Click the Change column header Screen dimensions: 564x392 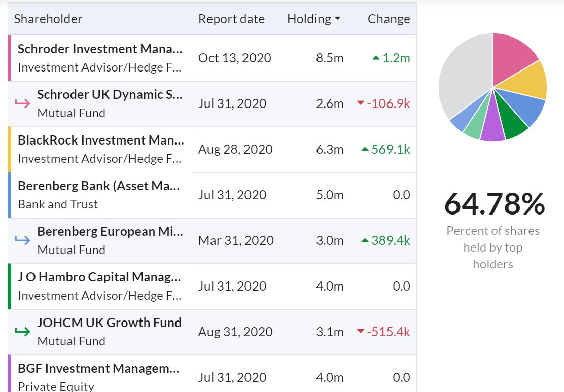(x=389, y=19)
